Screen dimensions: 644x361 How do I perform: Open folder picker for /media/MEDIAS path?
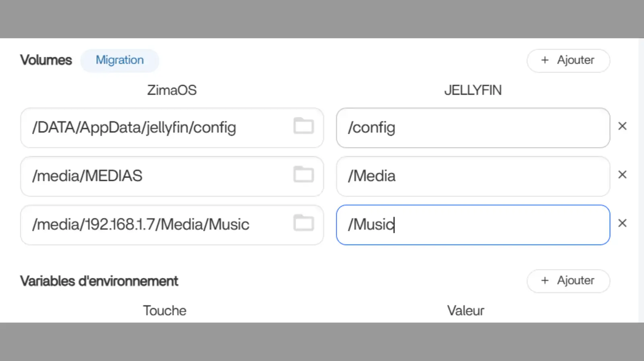303,174
